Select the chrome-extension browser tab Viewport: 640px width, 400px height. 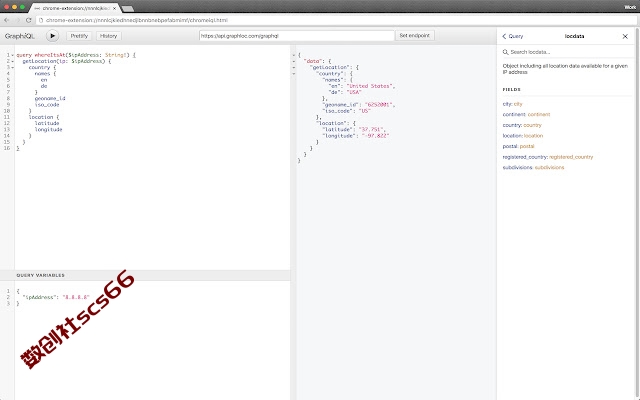[x=73, y=8]
